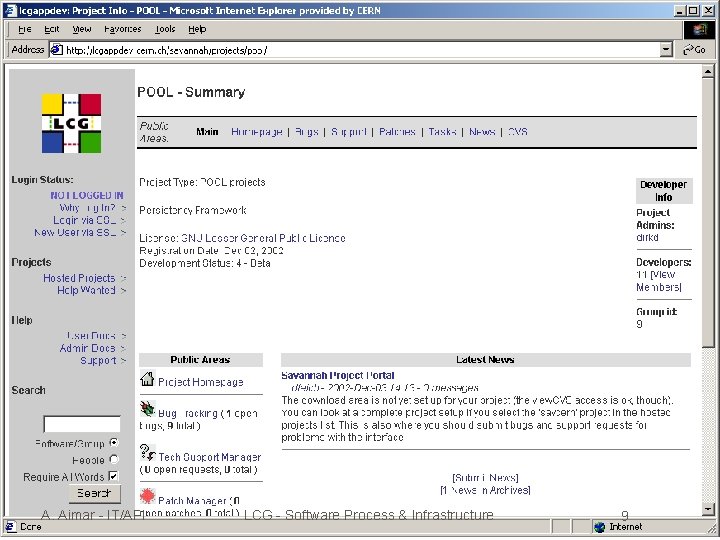Click the Bug Tracking bug icon
Image resolution: width=720 pixels, height=540 pixels.
(x=147, y=408)
